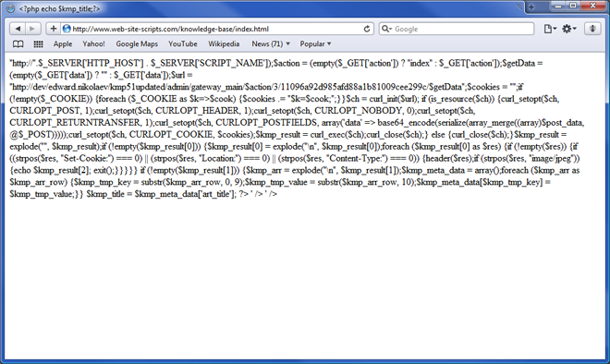Go back with the Back arrow
This screenshot has width=610, height=364.
point(18,29)
